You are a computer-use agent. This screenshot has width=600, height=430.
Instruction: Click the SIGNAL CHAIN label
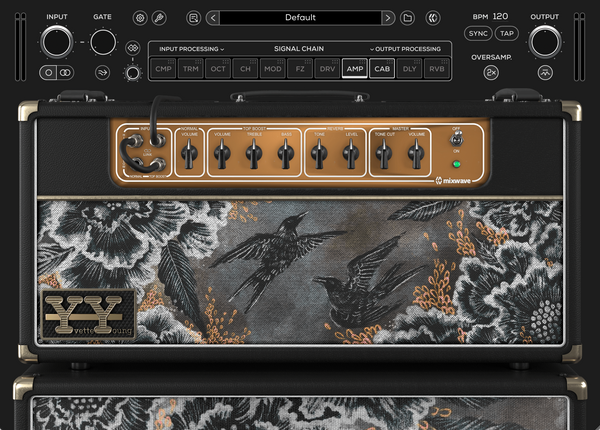[299, 49]
